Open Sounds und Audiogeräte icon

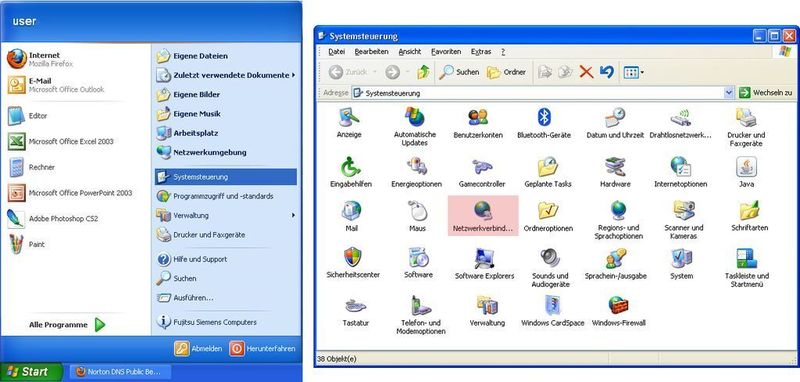coord(550,267)
